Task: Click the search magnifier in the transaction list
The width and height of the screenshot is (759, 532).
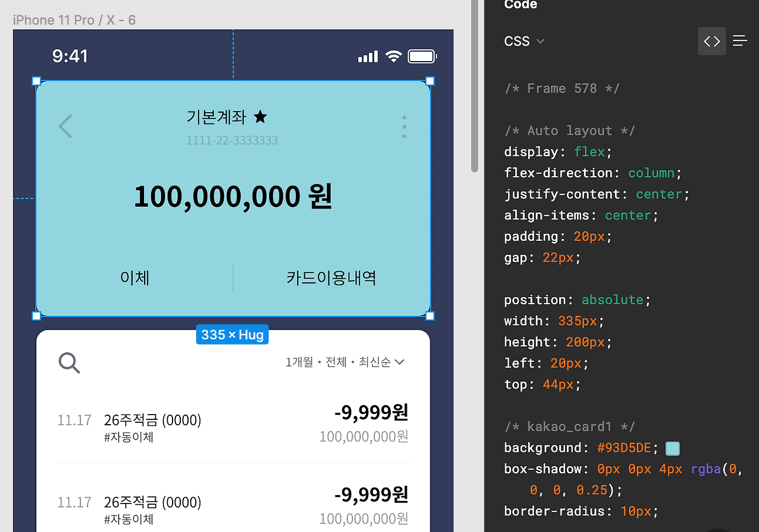Action: tap(69, 363)
